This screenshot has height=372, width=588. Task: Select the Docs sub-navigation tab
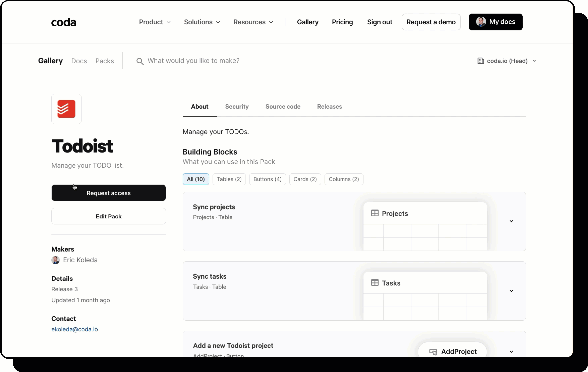point(79,61)
